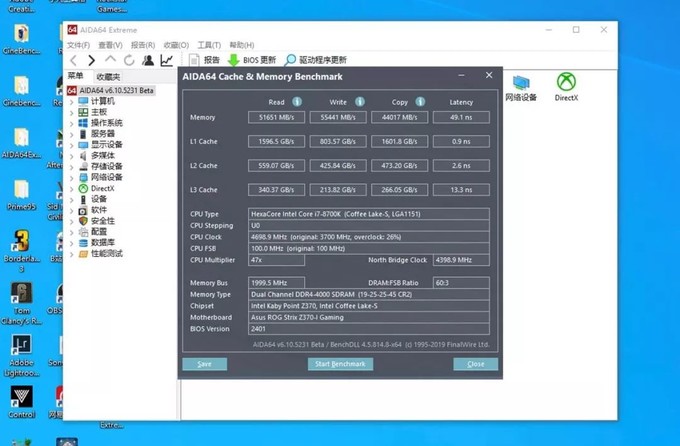This screenshot has width=680, height=446.
Task: Select the 主板 motherboard icon in tree
Action: [83, 112]
